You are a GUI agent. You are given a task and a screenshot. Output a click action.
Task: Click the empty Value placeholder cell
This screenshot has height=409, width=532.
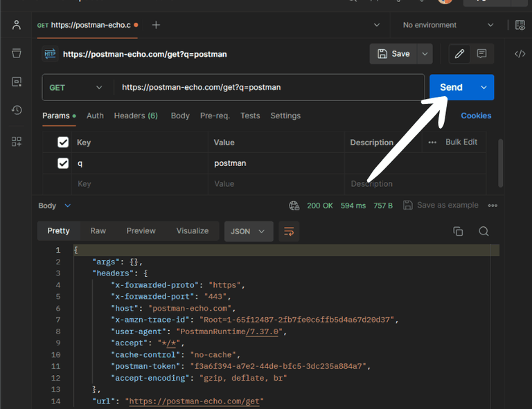click(276, 184)
